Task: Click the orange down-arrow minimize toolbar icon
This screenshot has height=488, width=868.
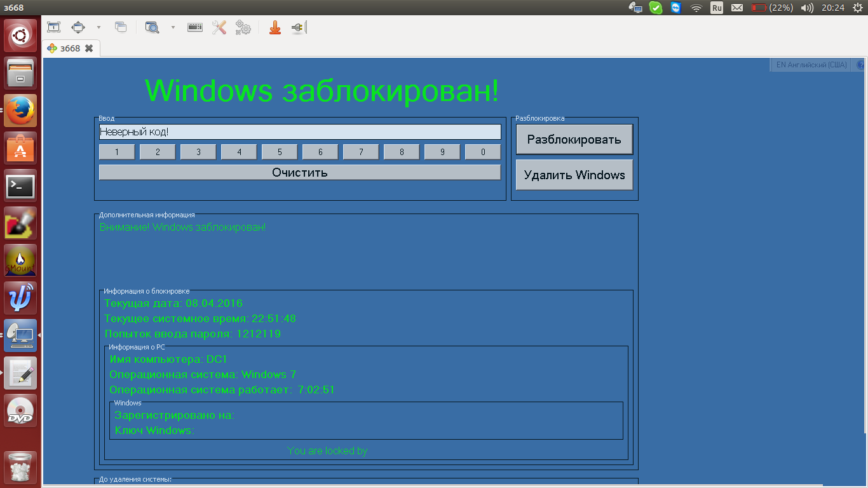Action: [x=275, y=27]
